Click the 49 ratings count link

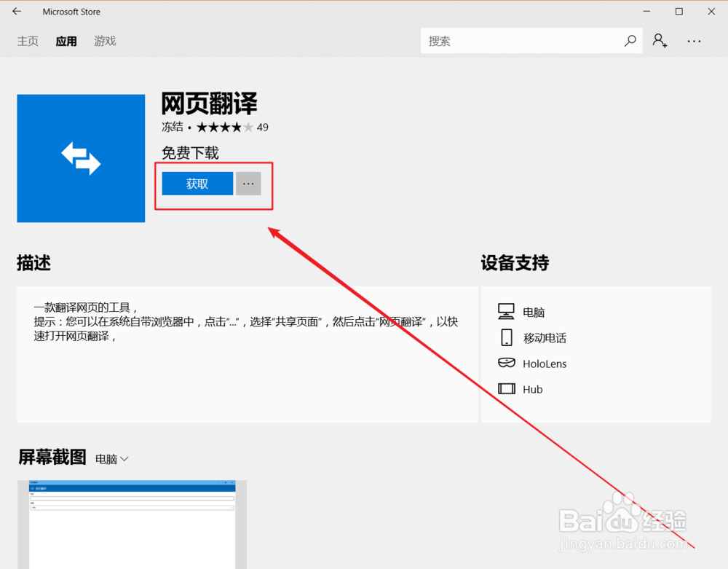click(x=263, y=127)
